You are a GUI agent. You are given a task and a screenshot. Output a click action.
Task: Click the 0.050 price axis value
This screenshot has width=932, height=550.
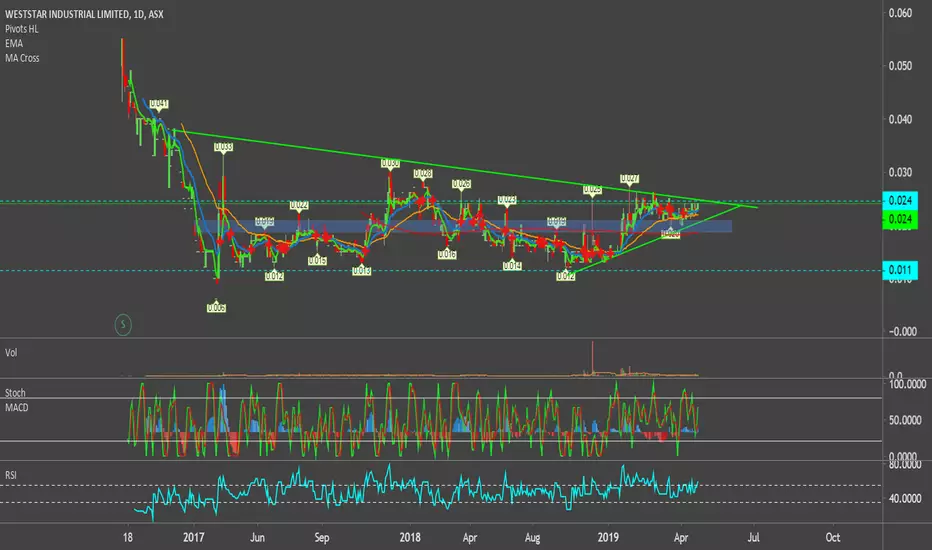900,66
